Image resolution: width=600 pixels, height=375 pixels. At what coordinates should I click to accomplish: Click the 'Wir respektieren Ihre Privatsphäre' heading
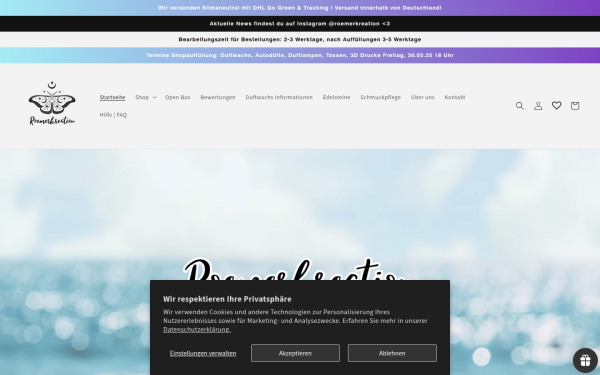click(x=227, y=299)
